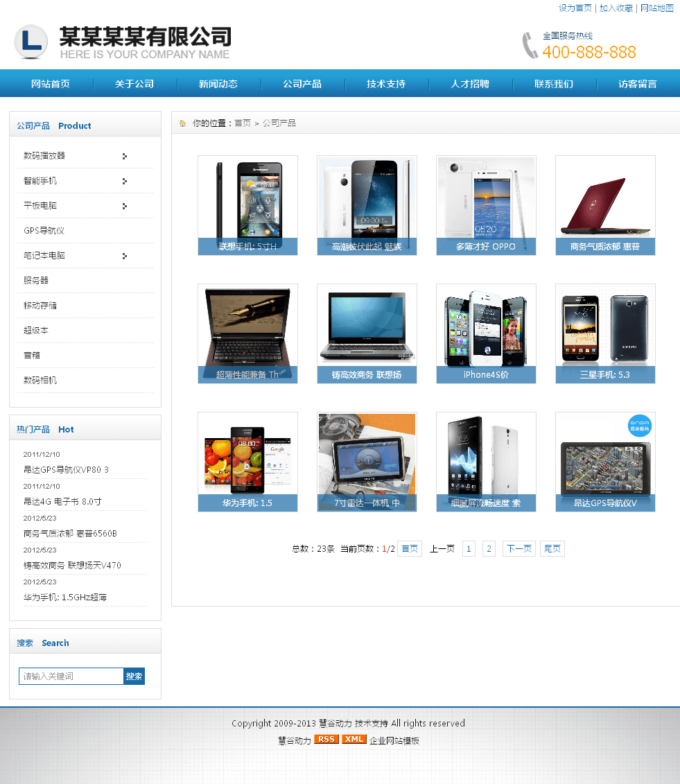Click the company logo icon
This screenshot has height=784, width=680.
pos(31,42)
